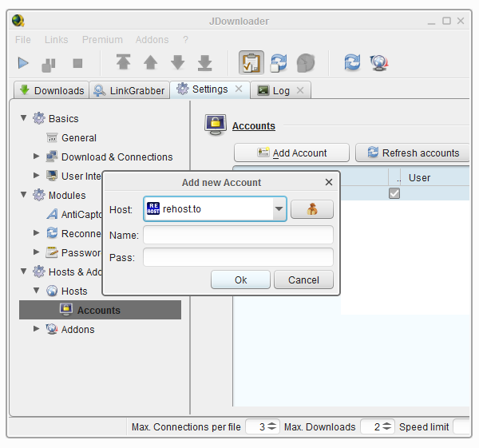Expand the Reconnect tree node
The height and width of the screenshot is (448, 479).
(36, 233)
